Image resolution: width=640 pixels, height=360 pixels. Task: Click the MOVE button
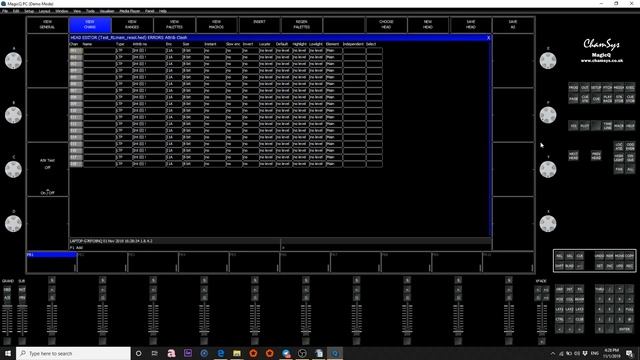(620, 256)
